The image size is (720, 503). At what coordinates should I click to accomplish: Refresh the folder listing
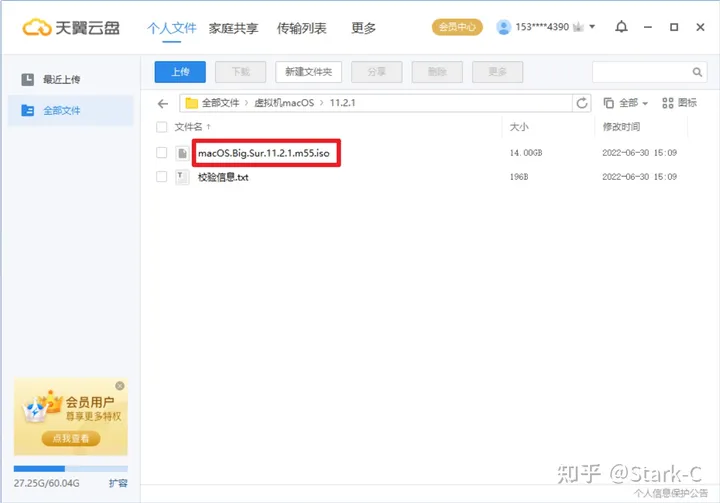pos(582,103)
